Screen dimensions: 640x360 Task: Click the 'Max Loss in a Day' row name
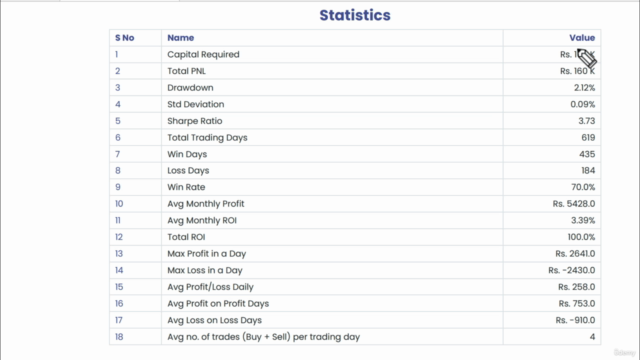click(205, 270)
